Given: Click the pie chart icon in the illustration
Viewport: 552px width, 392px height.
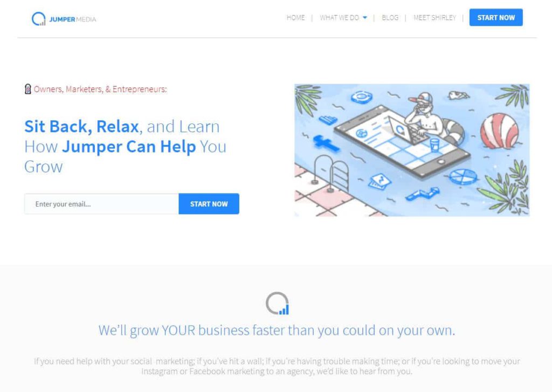Looking at the screenshot, I should pyautogui.click(x=463, y=176).
